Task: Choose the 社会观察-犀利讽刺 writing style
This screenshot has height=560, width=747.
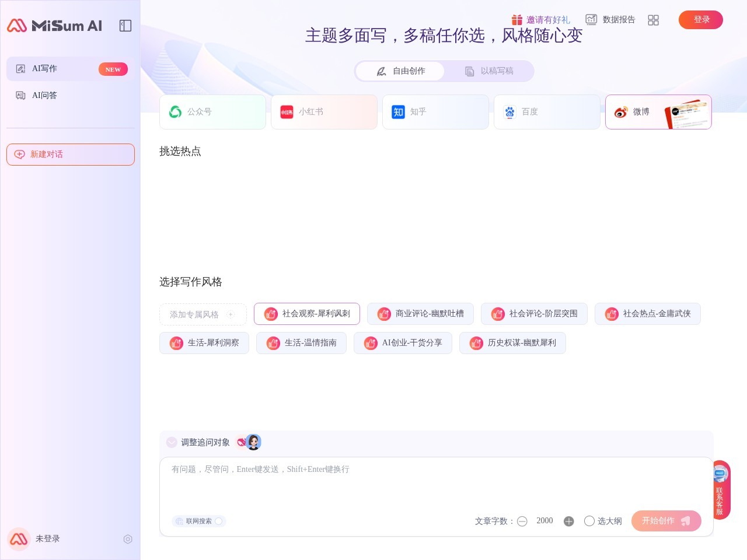Action: click(x=307, y=314)
